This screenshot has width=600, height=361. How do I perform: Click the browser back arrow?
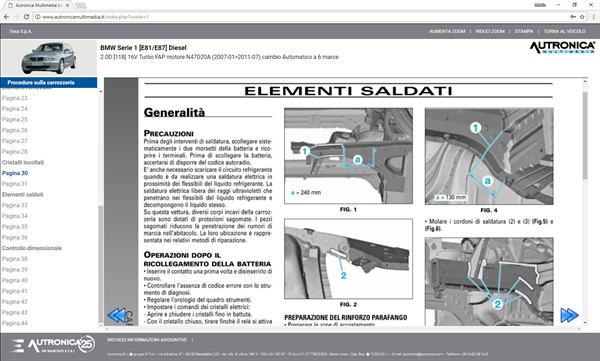[x=6, y=17]
